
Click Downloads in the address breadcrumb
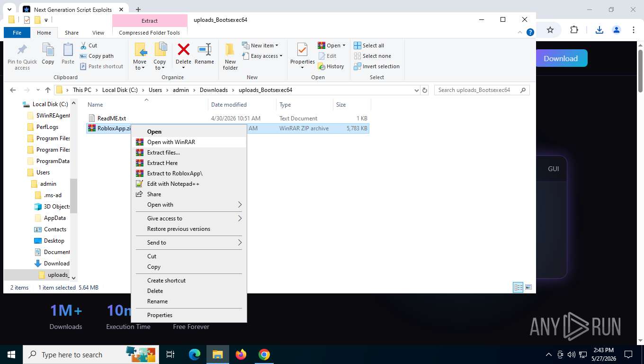coord(214,90)
